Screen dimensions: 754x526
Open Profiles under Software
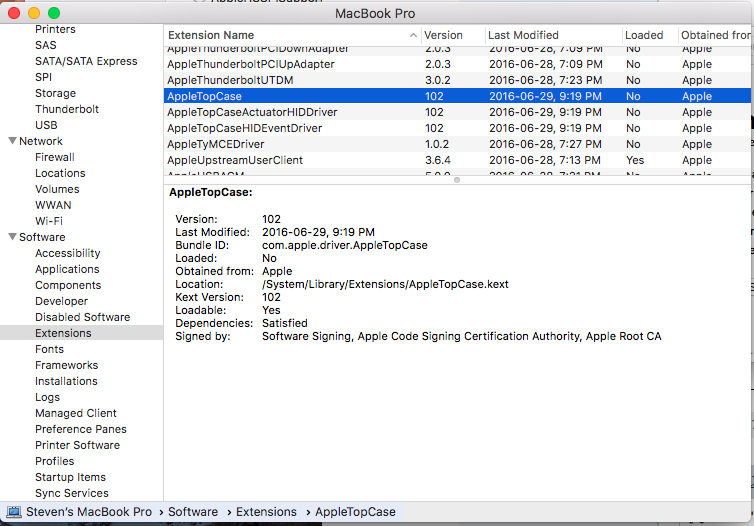(x=55, y=461)
